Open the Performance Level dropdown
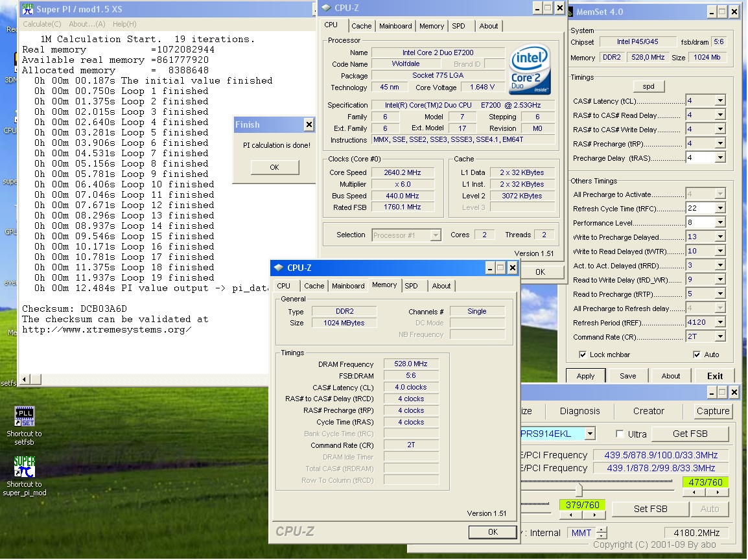 click(x=720, y=222)
